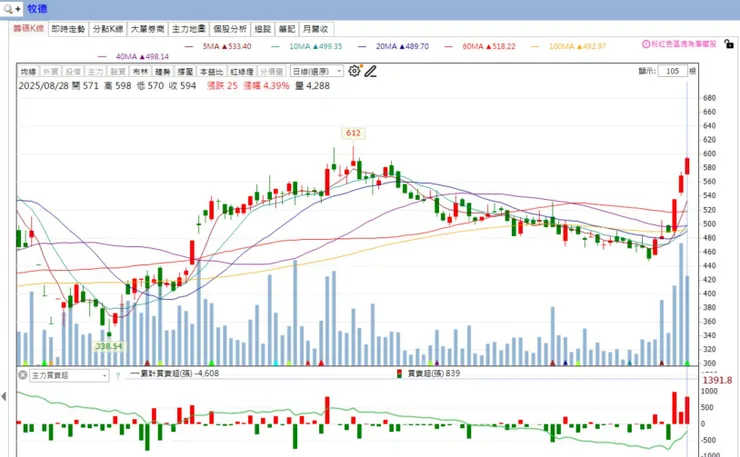Click the 105 display count field
The width and height of the screenshot is (740, 457).
[x=673, y=71]
